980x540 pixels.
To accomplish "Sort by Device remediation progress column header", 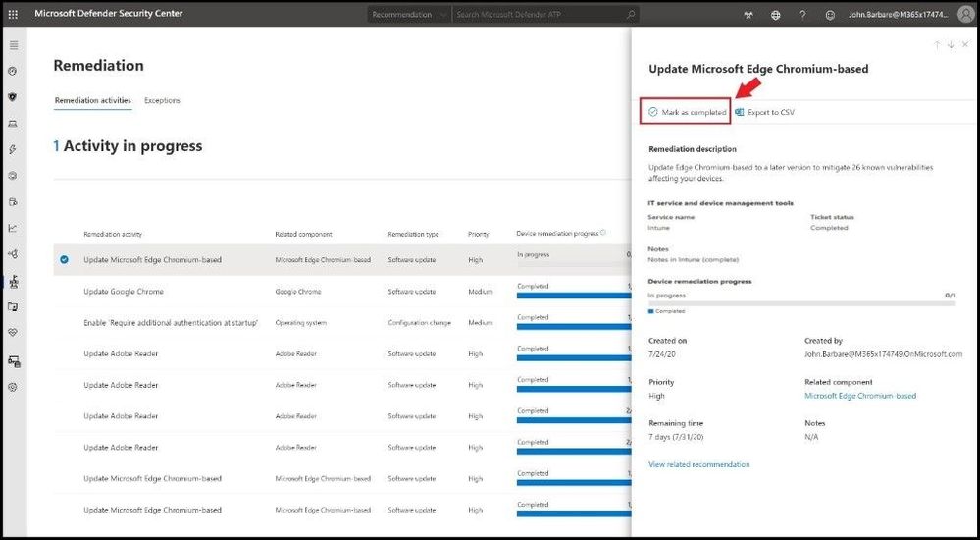I will tap(557, 234).
